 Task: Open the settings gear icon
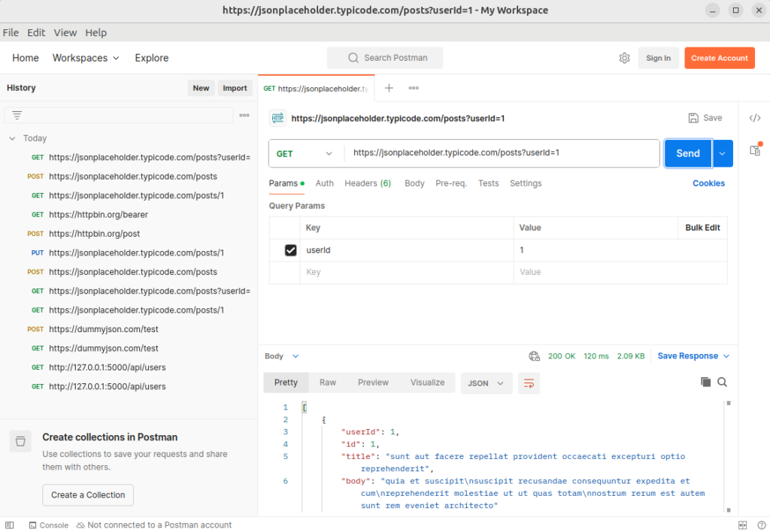click(x=624, y=58)
